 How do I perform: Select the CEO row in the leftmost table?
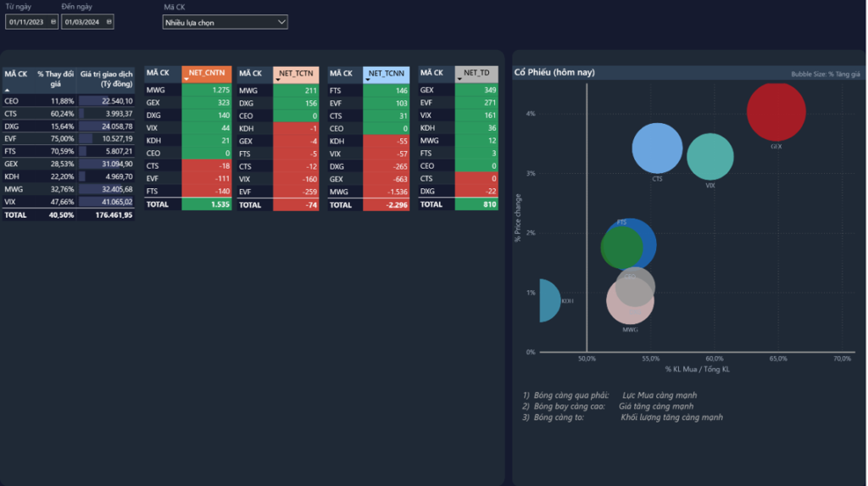coord(12,101)
